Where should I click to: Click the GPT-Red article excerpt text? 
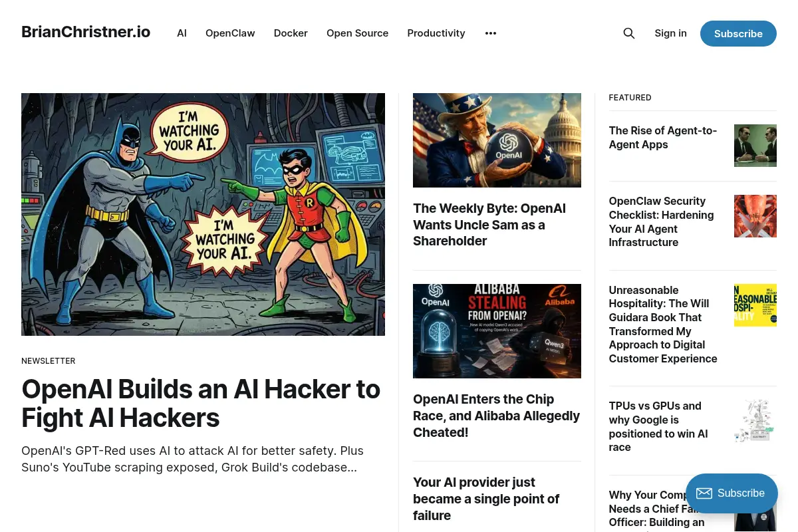(192, 459)
